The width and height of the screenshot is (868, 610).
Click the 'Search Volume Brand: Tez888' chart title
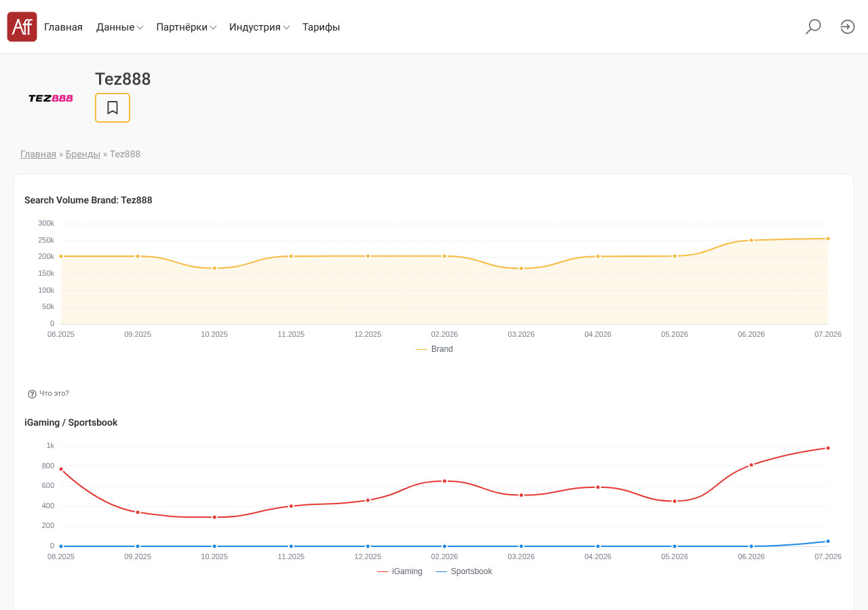tap(88, 200)
